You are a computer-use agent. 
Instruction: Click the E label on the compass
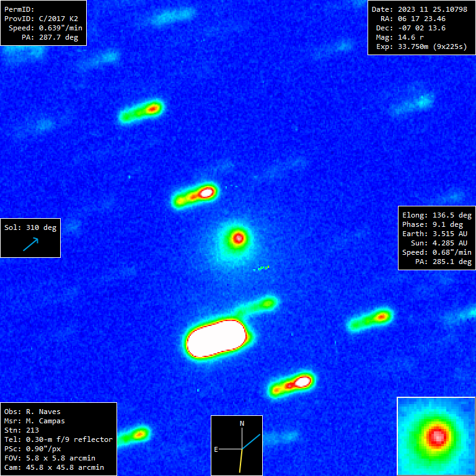coord(216,449)
